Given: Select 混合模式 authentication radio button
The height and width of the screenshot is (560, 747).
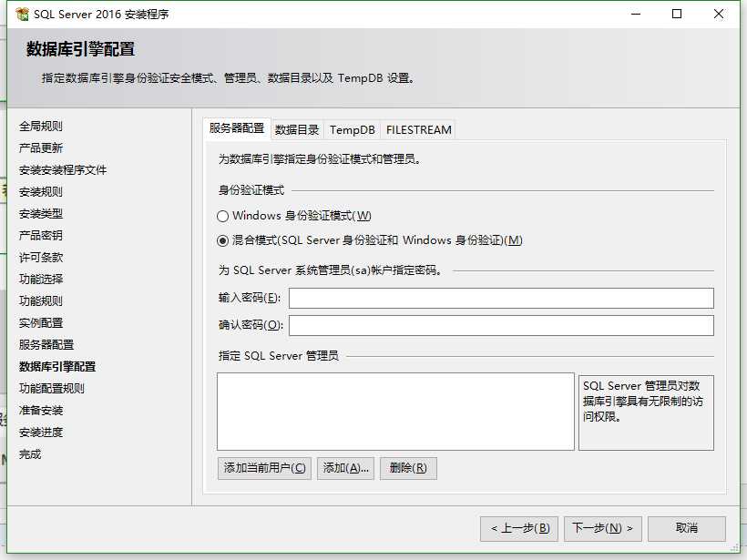Looking at the screenshot, I should pos(222,241).
